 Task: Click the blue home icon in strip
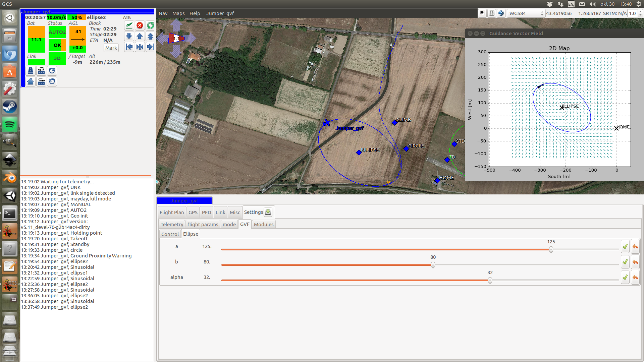pyautogui.click(x=31, y=81)
